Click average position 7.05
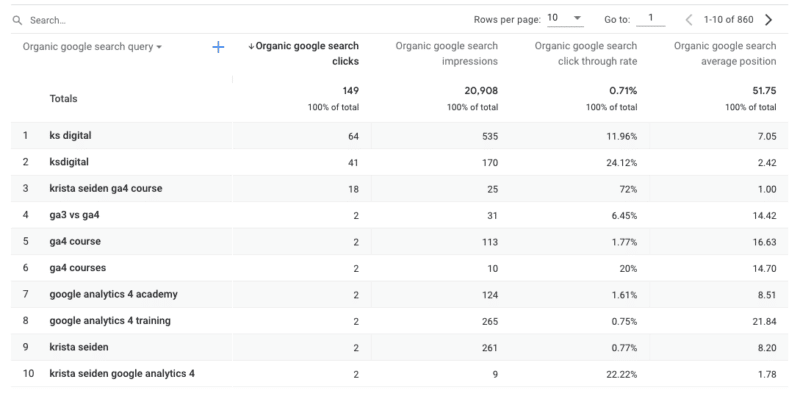This screenshot has width=800, height=396. (767, 136)
